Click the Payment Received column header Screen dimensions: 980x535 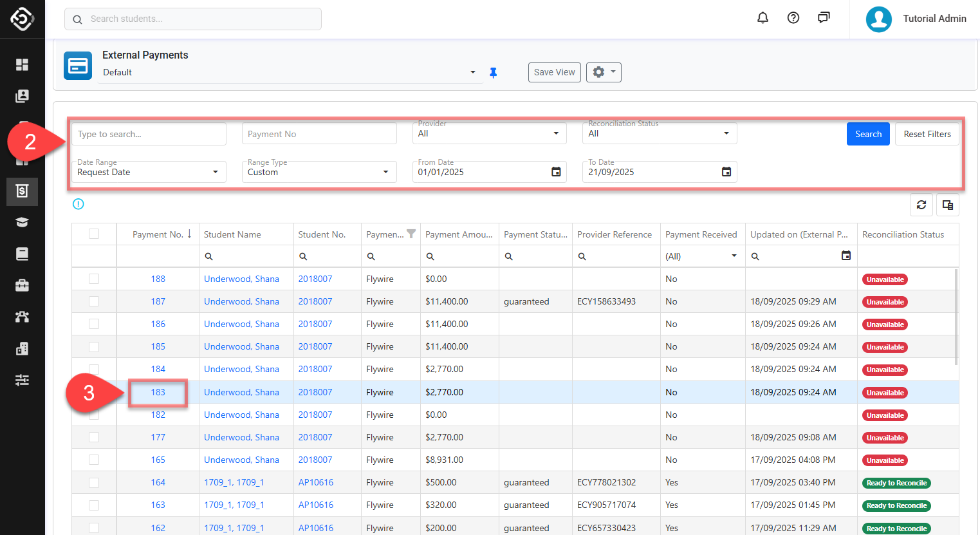pyautogui.click(x=701, y=234)
